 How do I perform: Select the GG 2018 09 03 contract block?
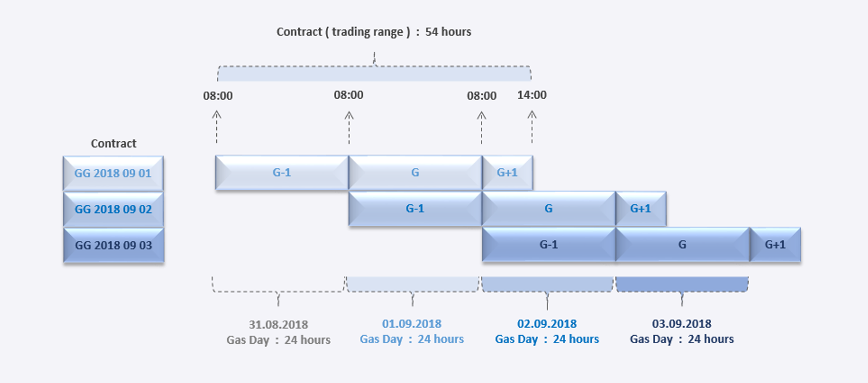point(113,245)
